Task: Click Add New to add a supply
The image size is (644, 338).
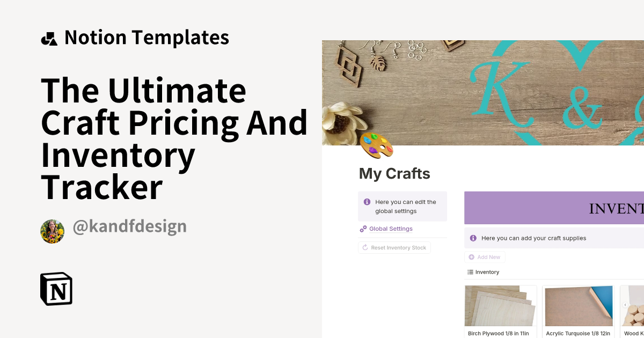Action: (485, 257)
